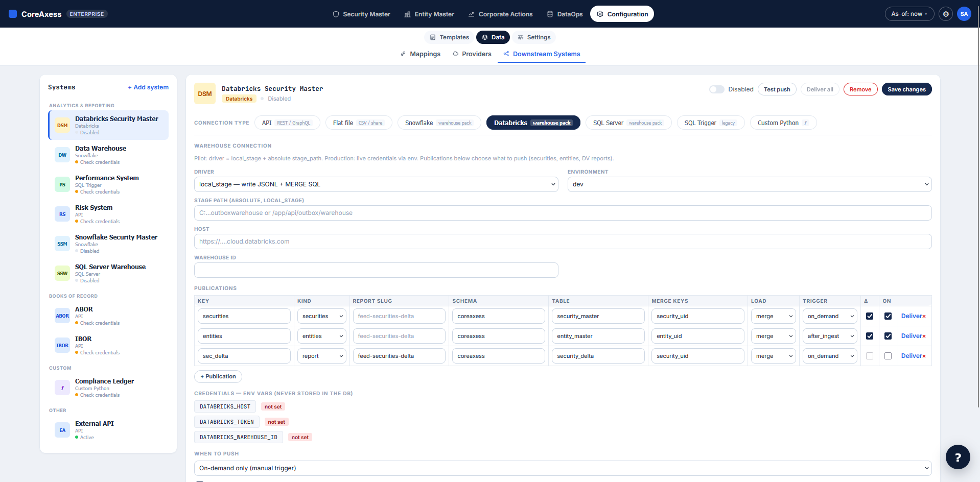Remove the securities publication row
The width and height of the screenshot is (980, 482).
pos(924,316)
